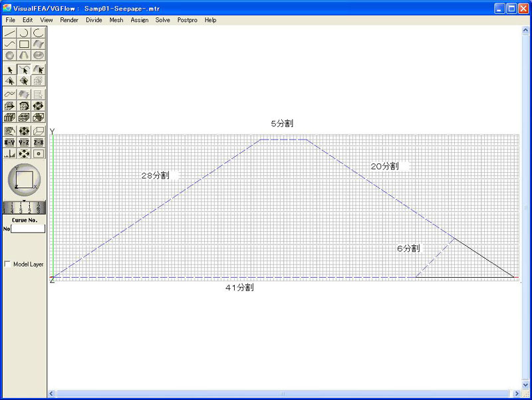This screenshot has height=400, width=532.
Task: Click the grid zoom magnifier icon
Action: (x=10, y=131)
